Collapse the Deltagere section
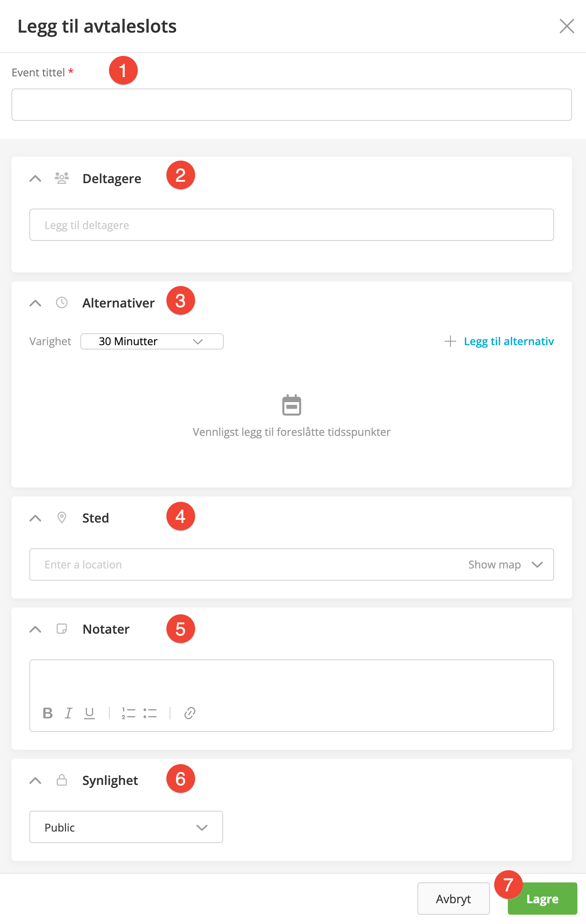586x924 pixels. 36,178
